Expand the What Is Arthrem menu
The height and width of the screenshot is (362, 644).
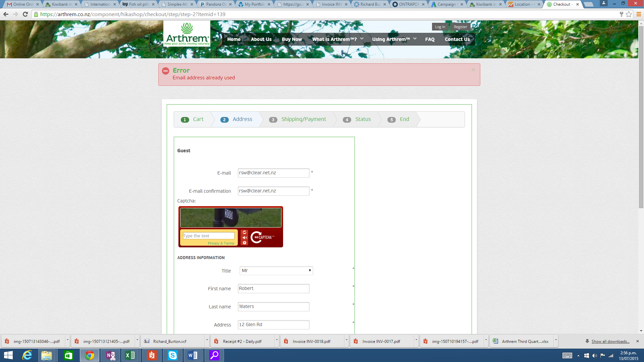(337, 39)
